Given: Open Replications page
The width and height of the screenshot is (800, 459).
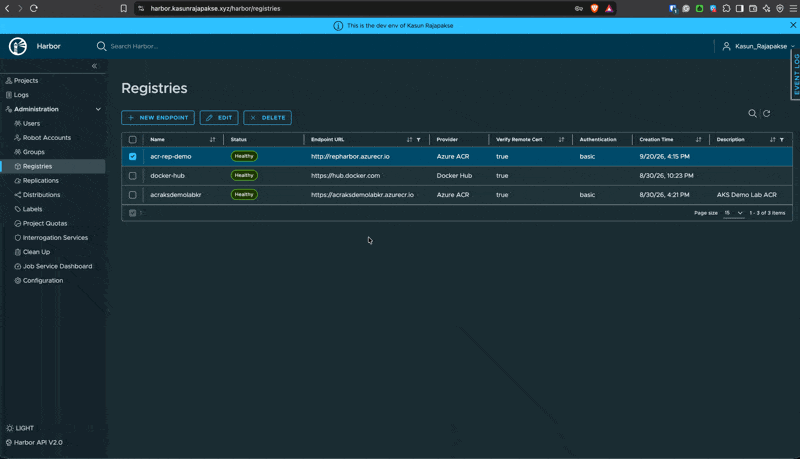Looking at the screenshot, I should tap(40, 181).
